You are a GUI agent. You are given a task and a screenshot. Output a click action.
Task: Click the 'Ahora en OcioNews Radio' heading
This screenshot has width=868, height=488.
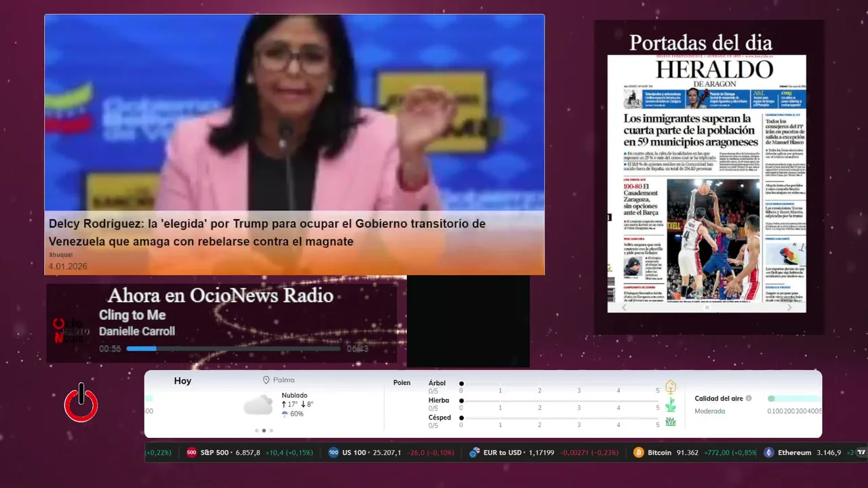point(220,296)
